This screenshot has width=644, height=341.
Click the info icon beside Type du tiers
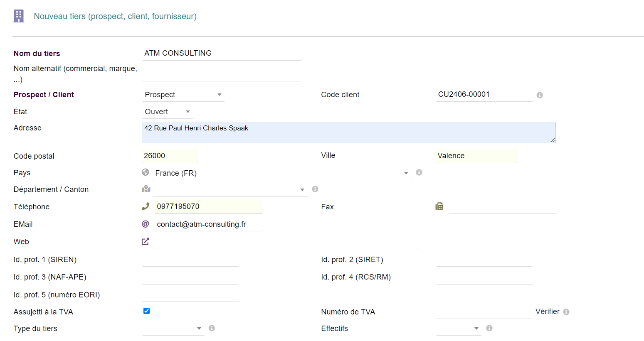[x=212, y=328]
